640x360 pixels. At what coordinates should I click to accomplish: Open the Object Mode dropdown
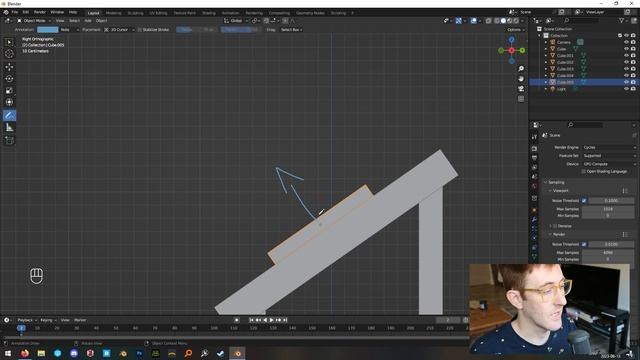tap(34, 20)
